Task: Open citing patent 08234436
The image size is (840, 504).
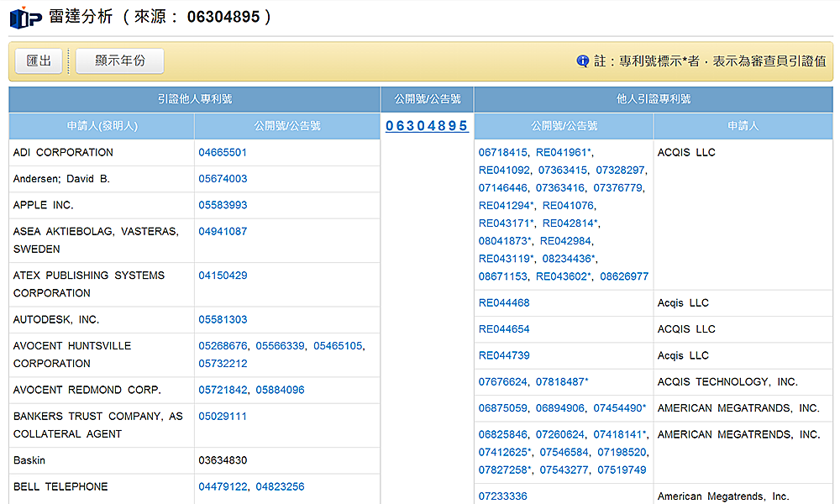Action: coord(567,258)
